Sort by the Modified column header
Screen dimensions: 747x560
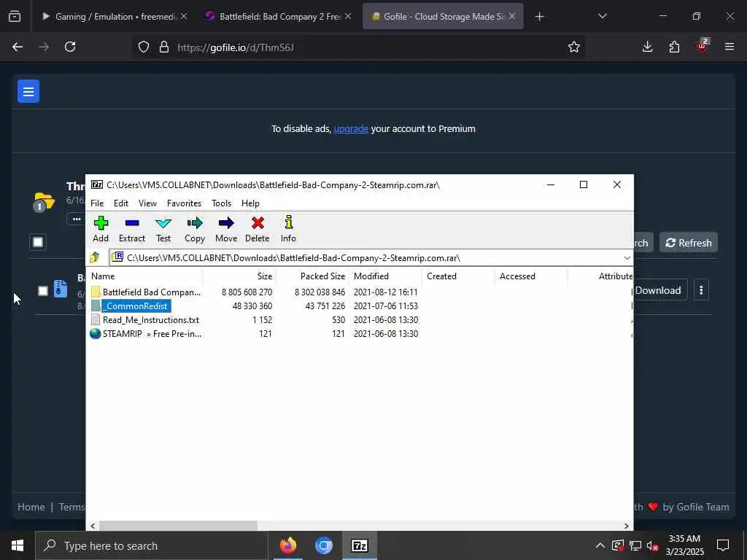click(385, 276)
